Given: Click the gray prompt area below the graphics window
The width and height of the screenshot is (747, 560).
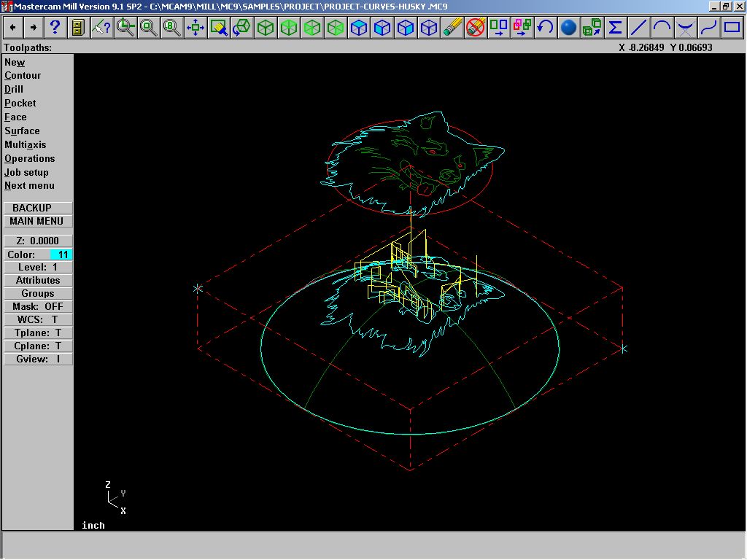Looking at the screenshot, I should 373,545.
